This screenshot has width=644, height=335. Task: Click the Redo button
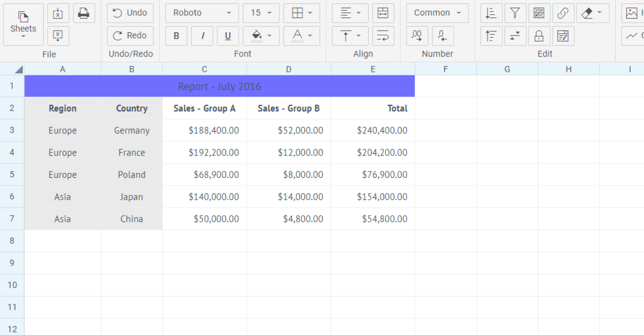coord(130,36)
